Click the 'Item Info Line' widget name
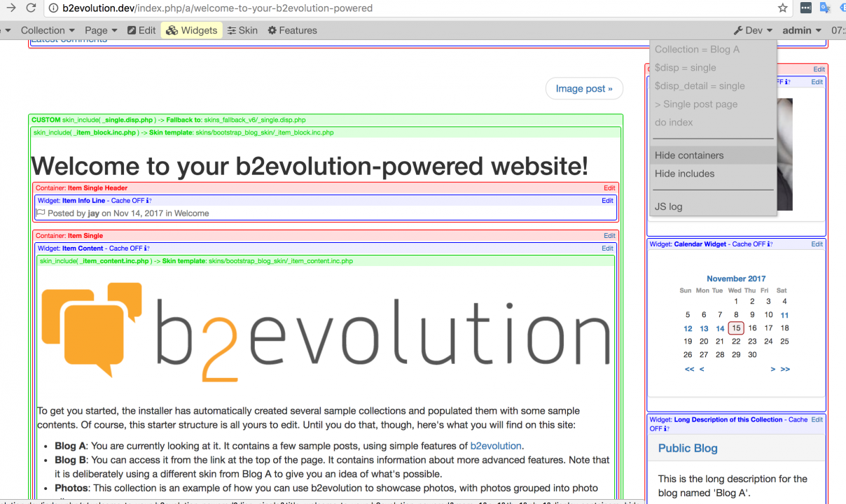 pyautogui.click(x=83, y=201)
